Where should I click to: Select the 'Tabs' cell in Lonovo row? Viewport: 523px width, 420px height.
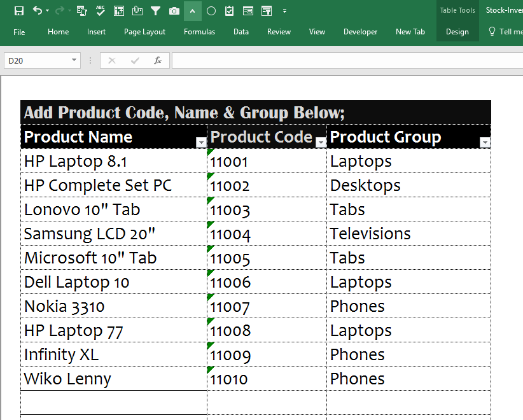pyautogui.click(x=409, y=209)
